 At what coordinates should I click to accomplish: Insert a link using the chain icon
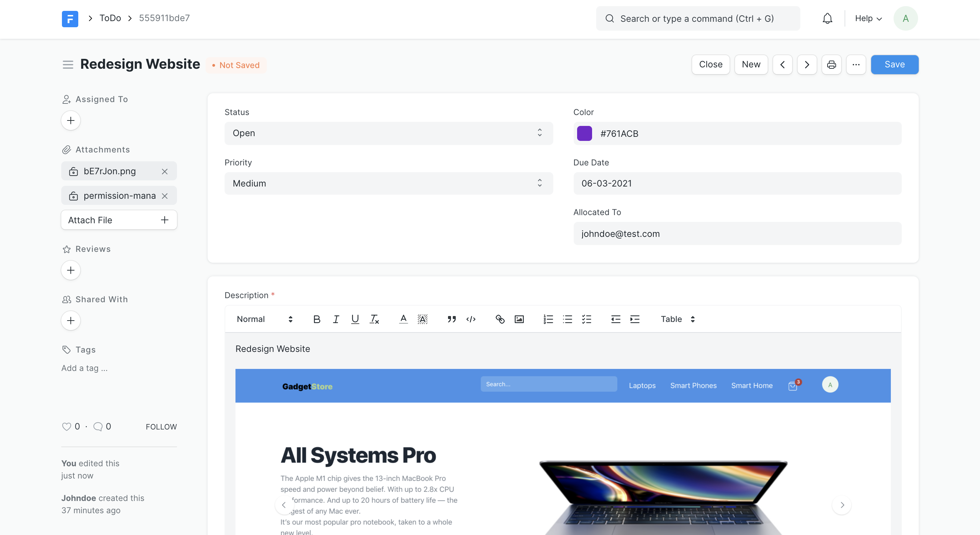[500, 319]
